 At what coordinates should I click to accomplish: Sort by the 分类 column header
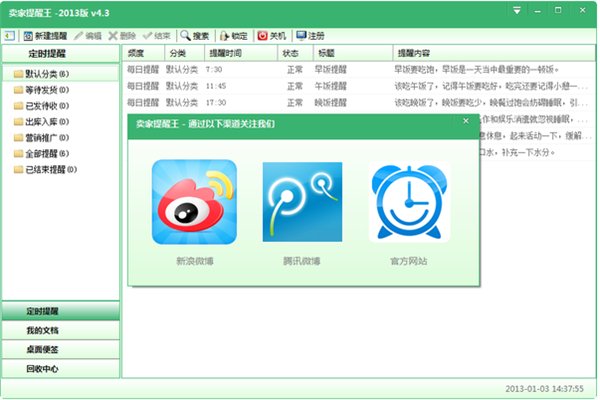coord(185,53)
